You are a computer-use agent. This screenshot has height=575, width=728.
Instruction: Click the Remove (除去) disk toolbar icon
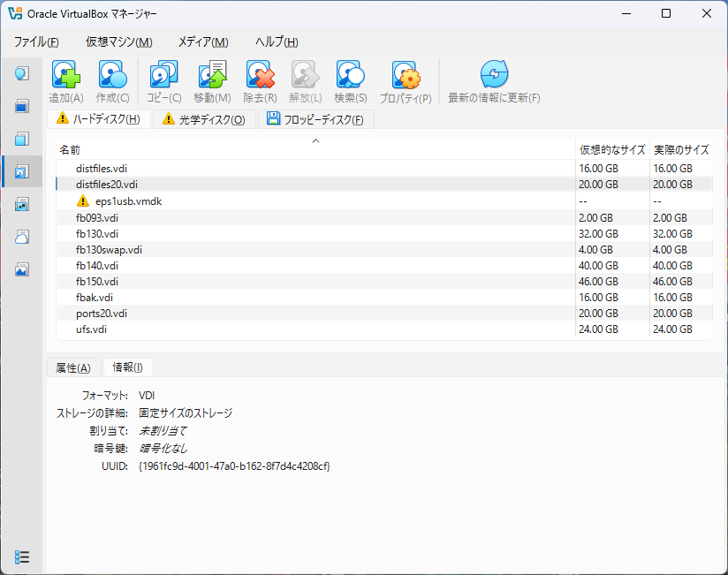[260, 75]
